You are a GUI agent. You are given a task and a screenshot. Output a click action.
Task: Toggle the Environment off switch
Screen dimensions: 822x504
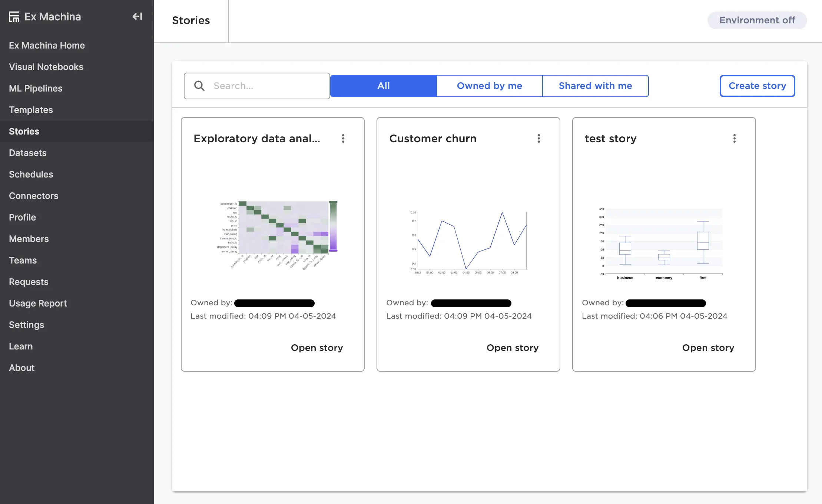coord(757,20)
